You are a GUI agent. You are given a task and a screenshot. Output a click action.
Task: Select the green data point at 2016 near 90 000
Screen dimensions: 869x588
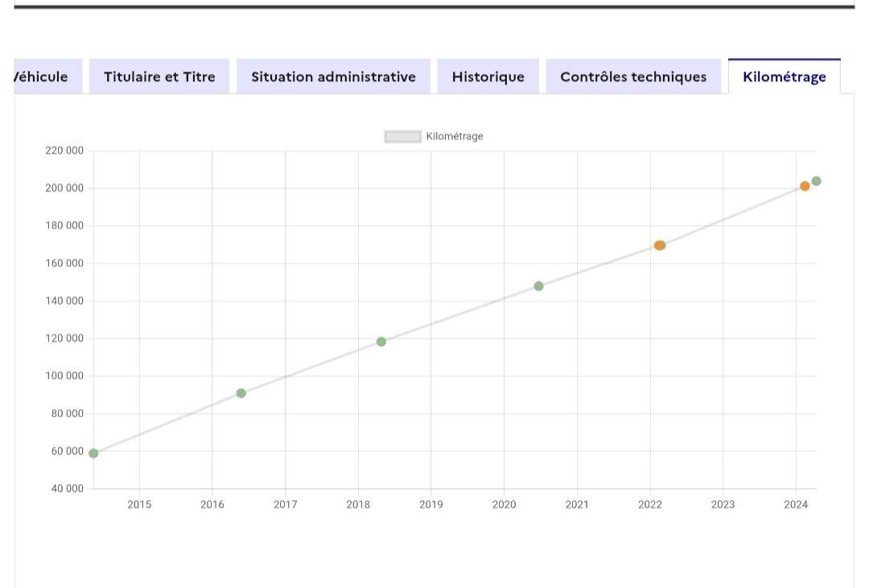(241, 393)
